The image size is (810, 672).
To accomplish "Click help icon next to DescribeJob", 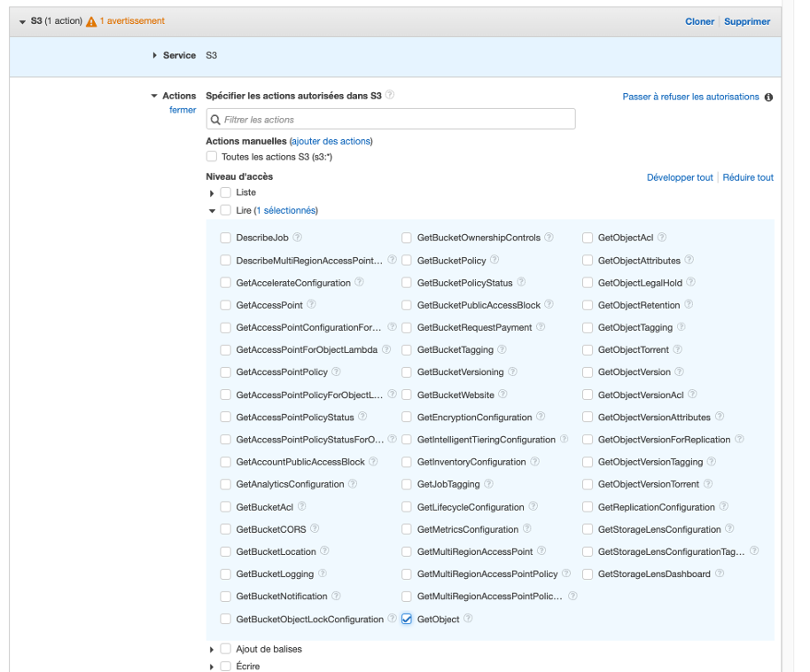I will [298, 238].
